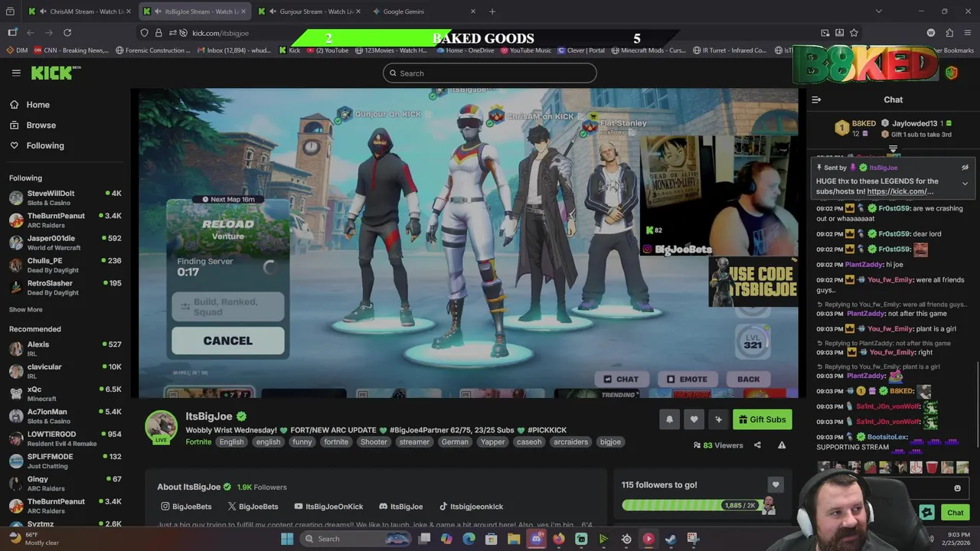Click the taskbar Search box
This screenshot has height=551, width=980.
pos(356,539)
